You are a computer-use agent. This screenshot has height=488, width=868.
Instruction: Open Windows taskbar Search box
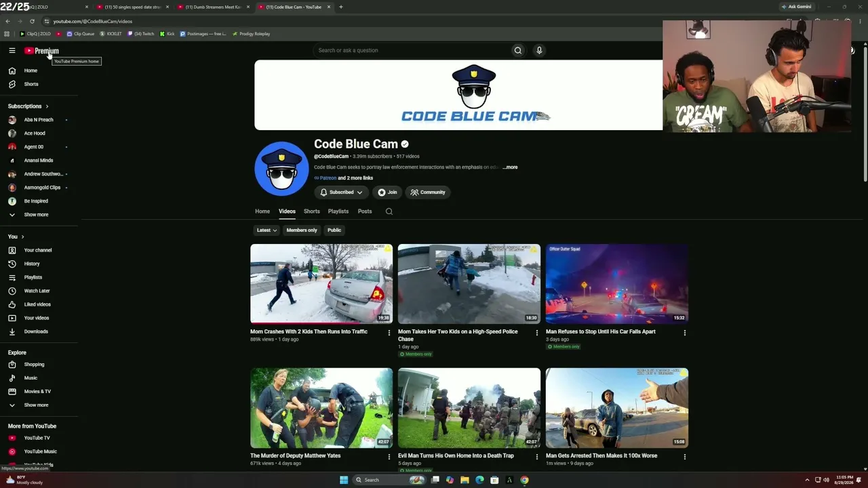(389, 480)
